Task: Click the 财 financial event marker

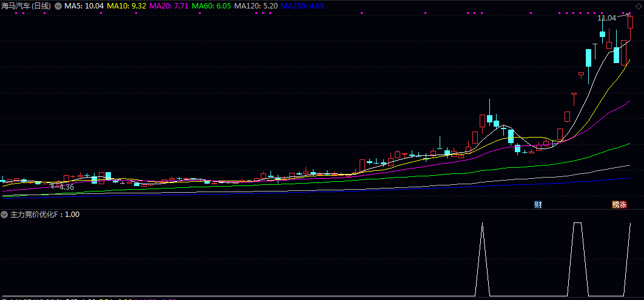Action: click(537, 205)
